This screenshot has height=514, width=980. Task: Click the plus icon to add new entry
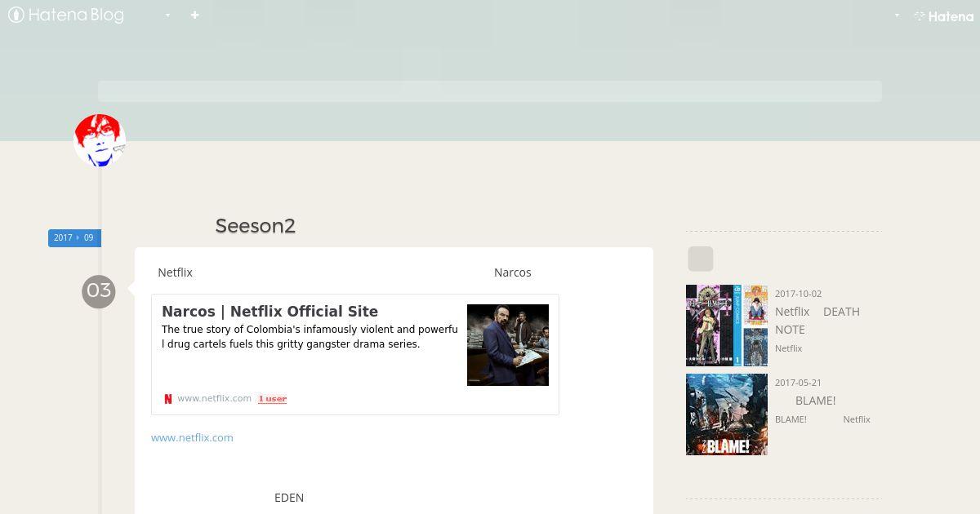pos(194,15)
